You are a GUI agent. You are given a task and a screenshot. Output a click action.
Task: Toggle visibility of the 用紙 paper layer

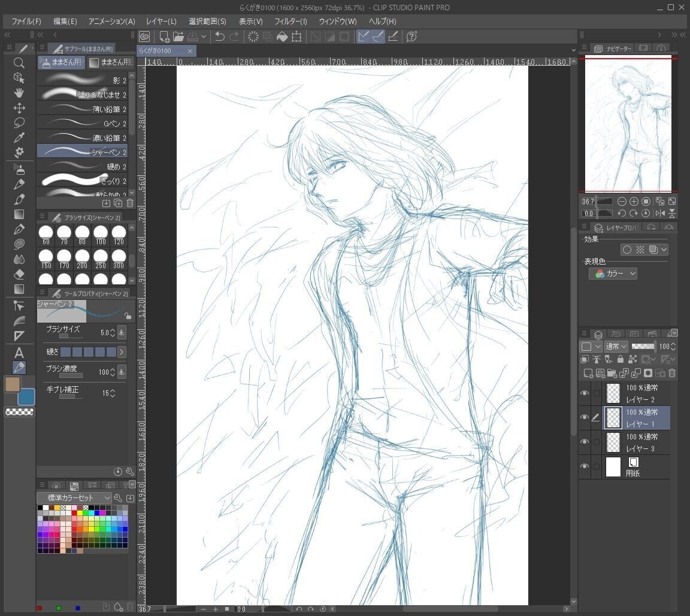(585, 466)
